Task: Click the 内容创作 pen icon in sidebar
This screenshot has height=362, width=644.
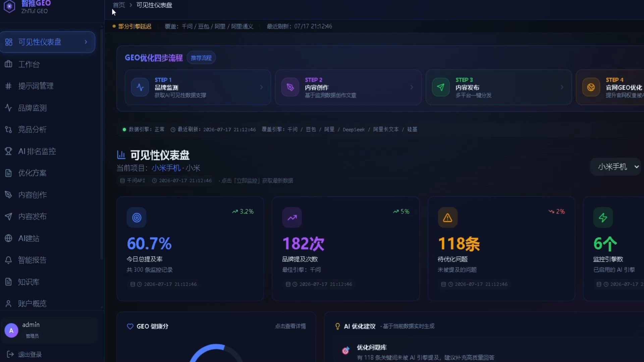Action: click(x=8, y=194)
